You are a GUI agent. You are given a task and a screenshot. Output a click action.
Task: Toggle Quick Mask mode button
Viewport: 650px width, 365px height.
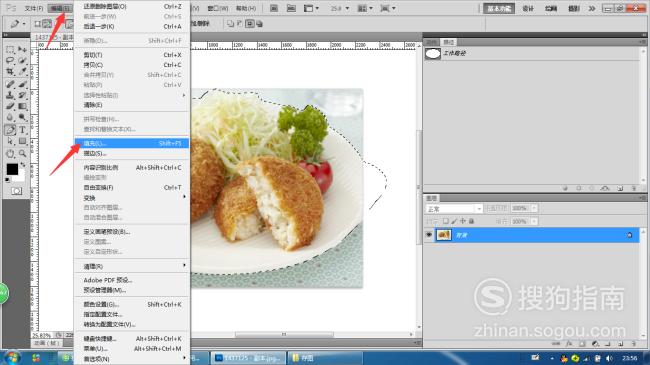pyautogui.click(x=17, y=191)
